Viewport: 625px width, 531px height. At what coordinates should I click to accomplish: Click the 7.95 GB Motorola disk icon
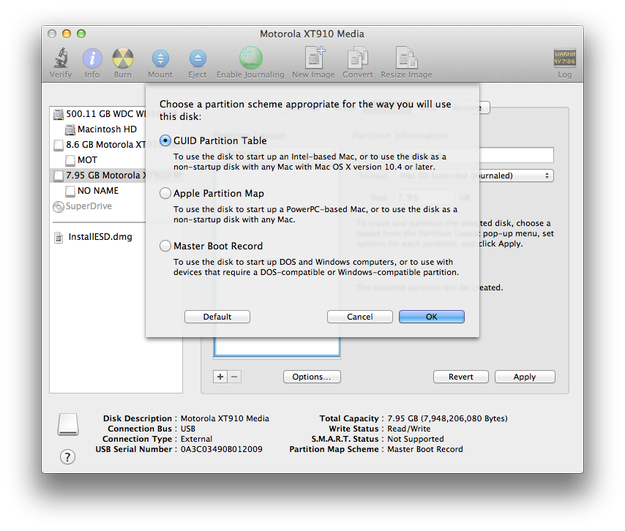pyautogui.click(x=58, y=176)
